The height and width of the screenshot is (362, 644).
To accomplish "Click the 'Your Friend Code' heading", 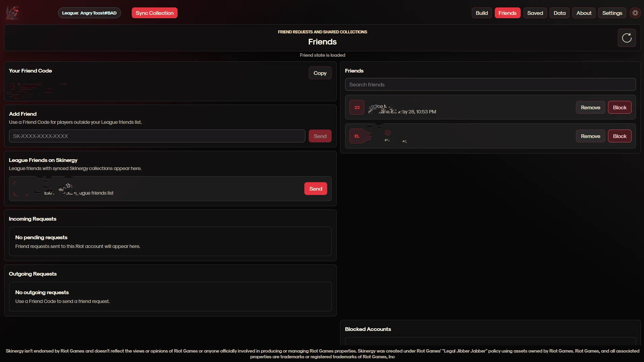I will pyautogui.click(x=30, y=71).
